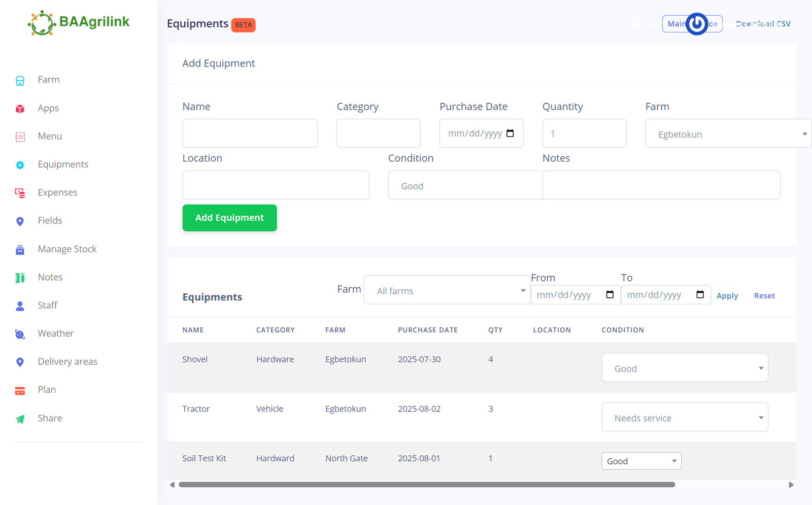Click the horizontal table scrollbar
This screenshot has width=812, height=505.
pyautogui.click(x=426, y=485)
